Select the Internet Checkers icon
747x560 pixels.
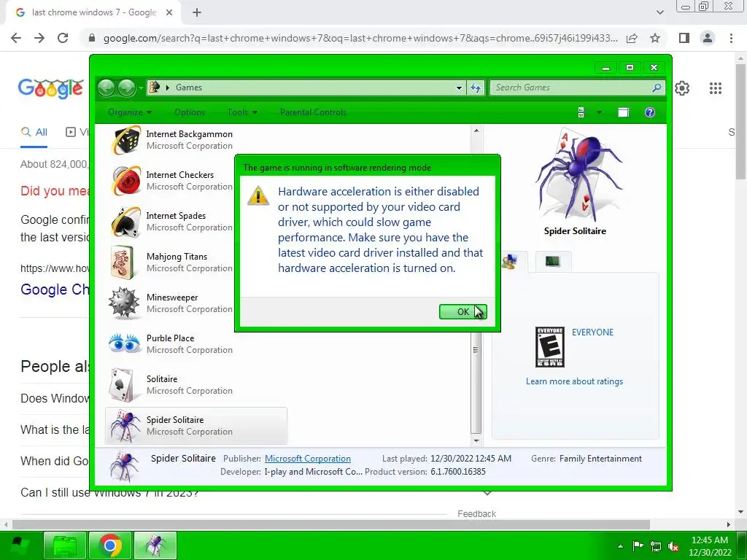125,181
